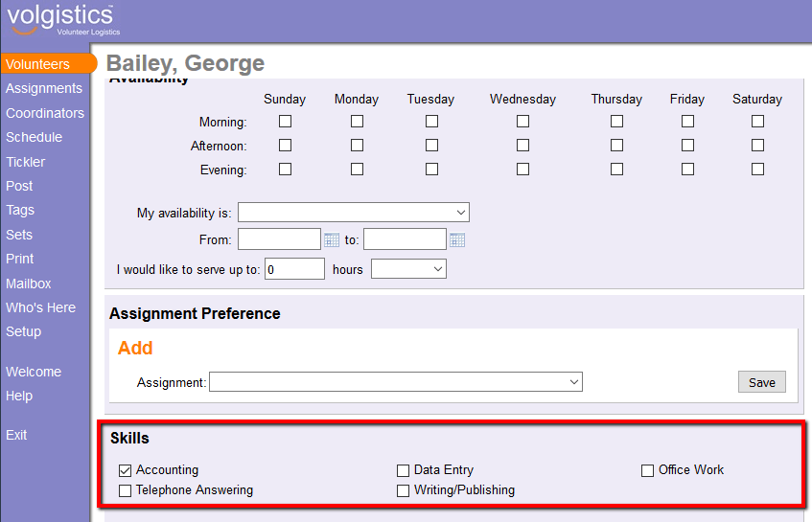Click the Save button
Viewport: 812px width, 522px height.
tap(761, 382)
